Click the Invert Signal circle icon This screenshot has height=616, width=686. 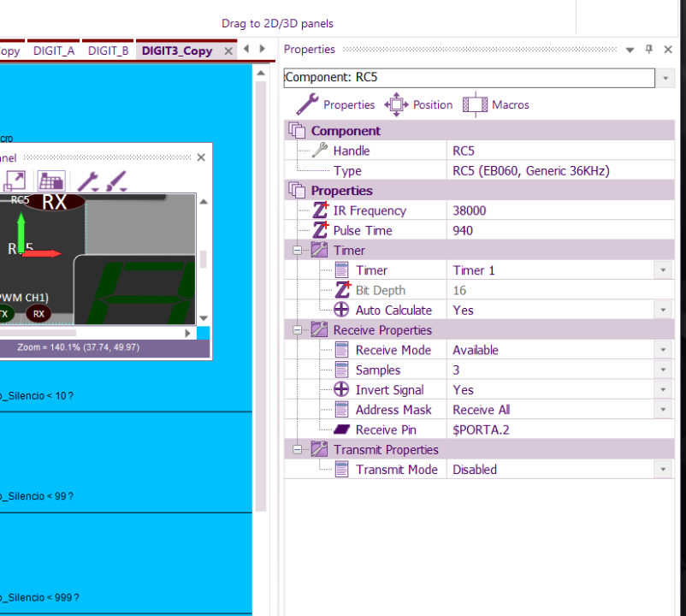[x=341, y=389]
